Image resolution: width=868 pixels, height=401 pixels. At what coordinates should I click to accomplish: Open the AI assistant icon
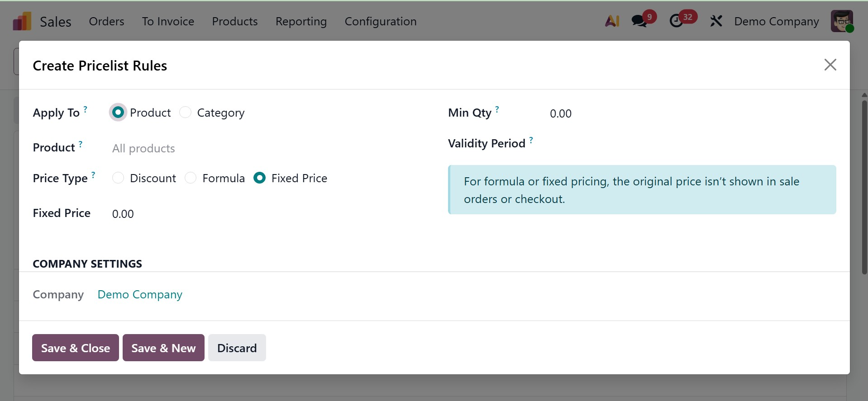(612, 21)
